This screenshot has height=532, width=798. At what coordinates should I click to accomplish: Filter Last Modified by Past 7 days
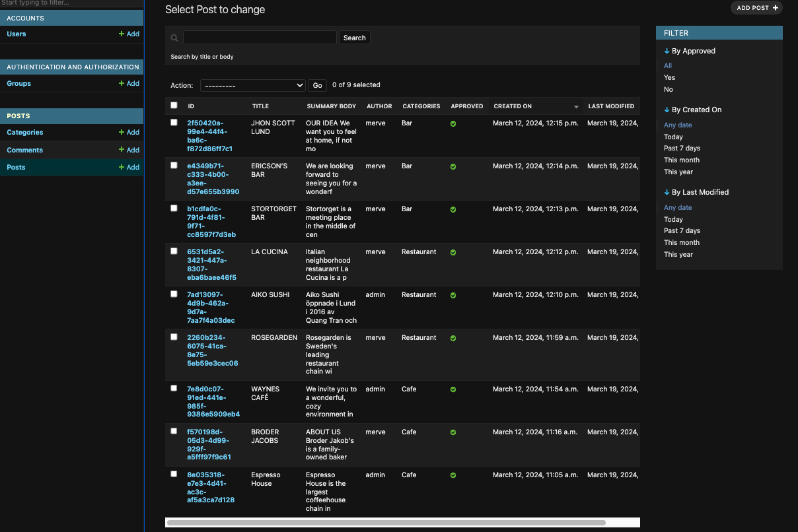point(682,230)
